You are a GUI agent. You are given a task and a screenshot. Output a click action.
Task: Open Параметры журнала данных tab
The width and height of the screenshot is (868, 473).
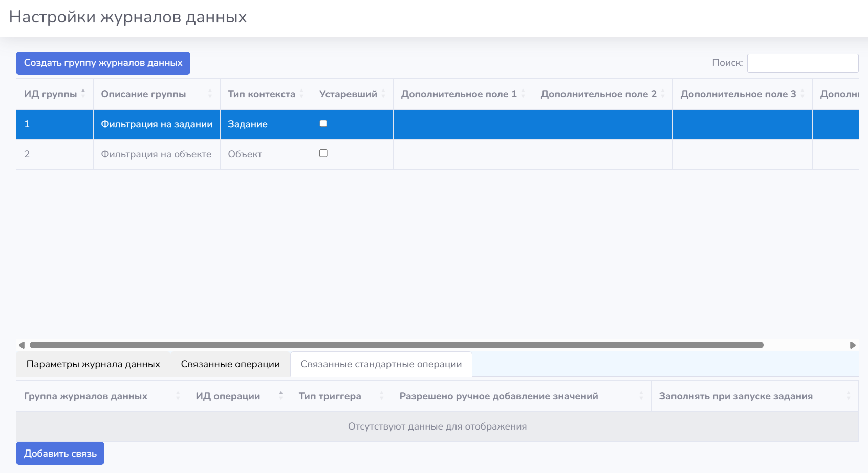[93, 364]
